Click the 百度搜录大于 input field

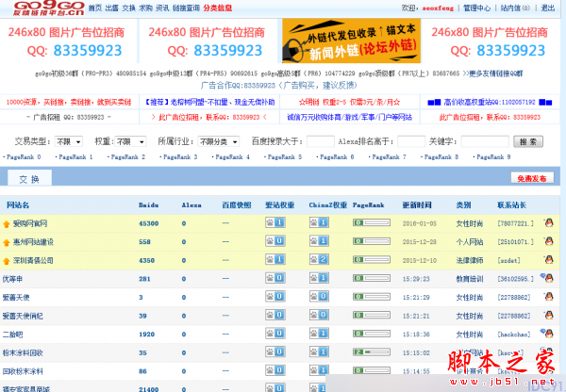coord(321,141)
